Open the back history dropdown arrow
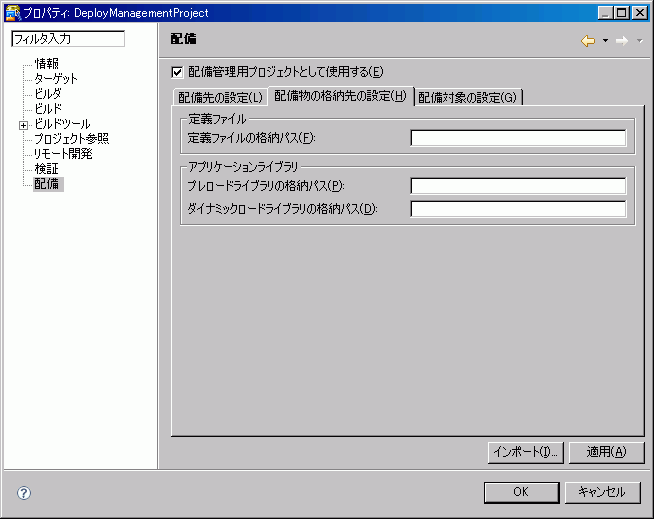 click(x=605, y=41)
